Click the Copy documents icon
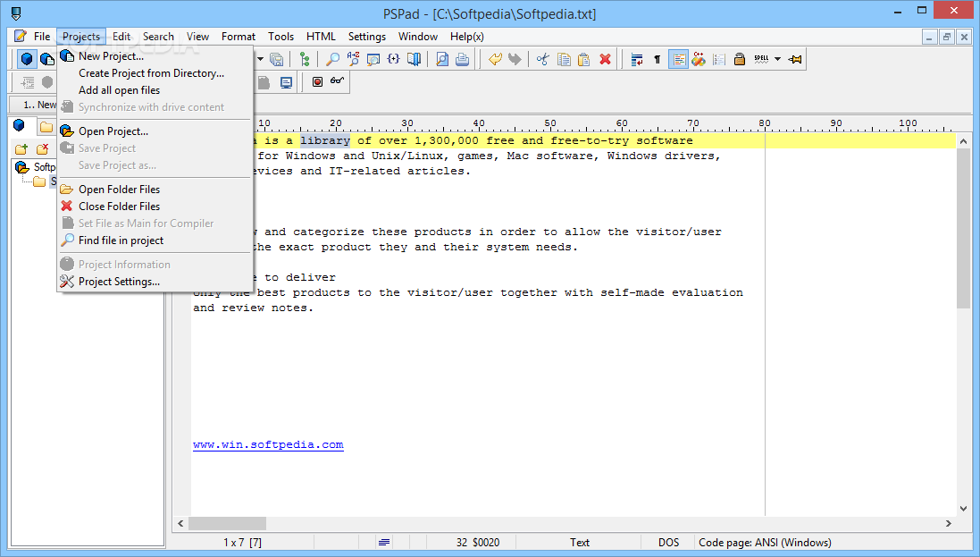This screenshot has height=557, width=980. coord(564,59)
